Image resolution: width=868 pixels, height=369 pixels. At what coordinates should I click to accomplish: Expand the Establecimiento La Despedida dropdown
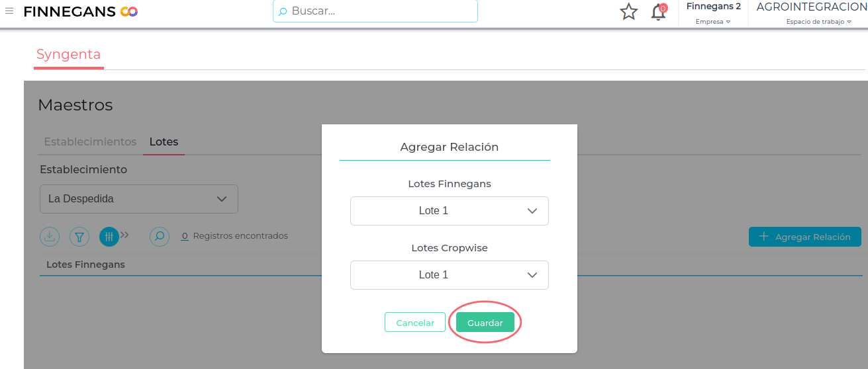pyautogui.click(x=139, y=199)
